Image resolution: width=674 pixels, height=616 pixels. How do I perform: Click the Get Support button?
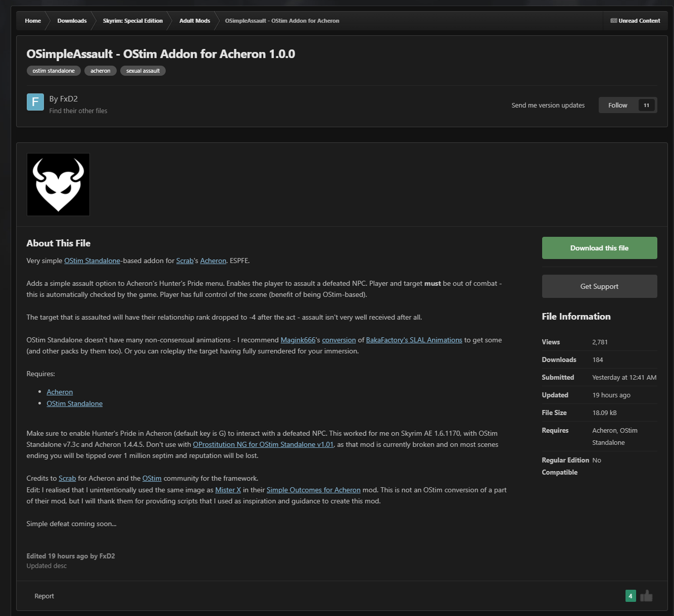599,286
